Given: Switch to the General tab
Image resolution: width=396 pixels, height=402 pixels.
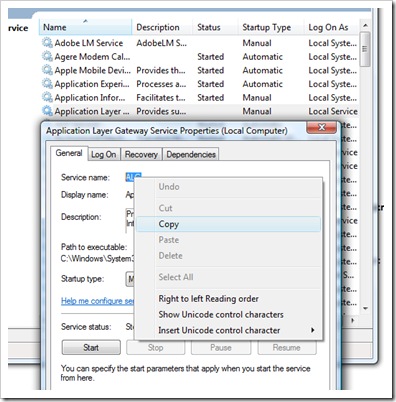Looking at the screenshot, I should click(69, 153).
